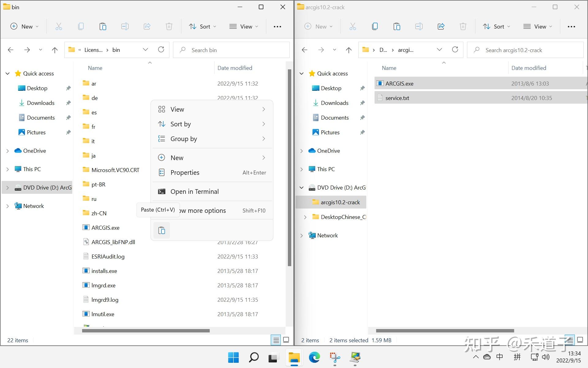588x368 pixels.
Task: Refresh the arcgis10.2-crack folder view
Action: tap(455, 50)
